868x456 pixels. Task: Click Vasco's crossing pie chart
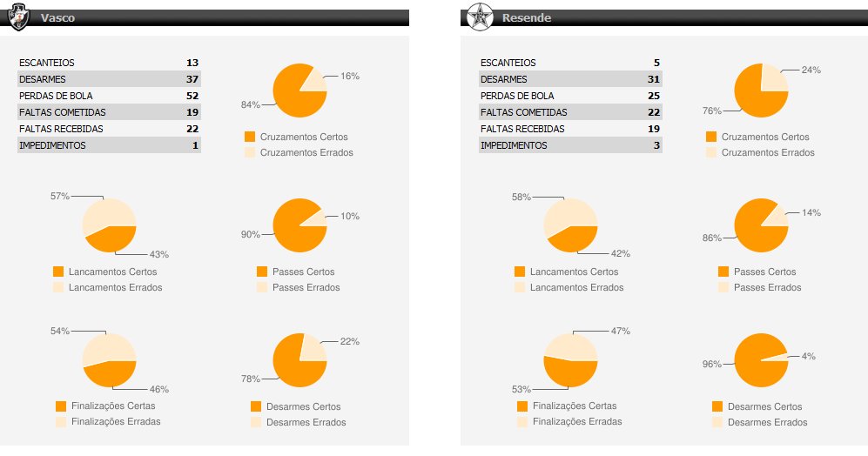click(x=299, y=91)
